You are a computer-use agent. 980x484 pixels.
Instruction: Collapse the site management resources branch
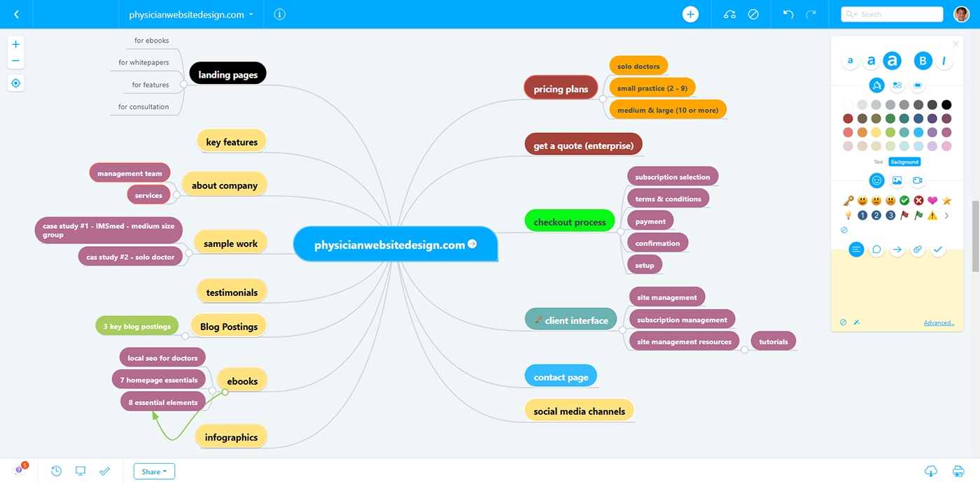coord(745,350)
